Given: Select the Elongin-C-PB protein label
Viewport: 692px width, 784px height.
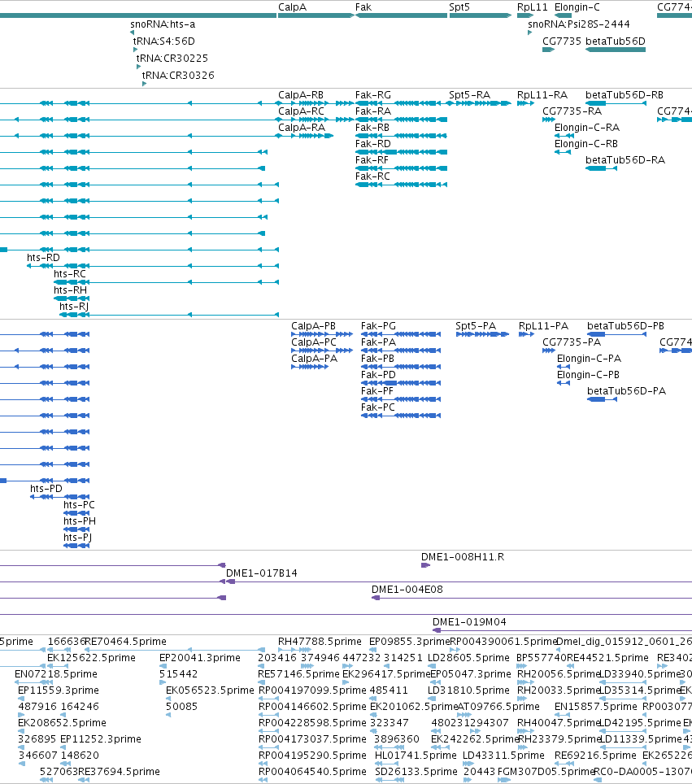Looking at the screenshot, I should point(588,375).
